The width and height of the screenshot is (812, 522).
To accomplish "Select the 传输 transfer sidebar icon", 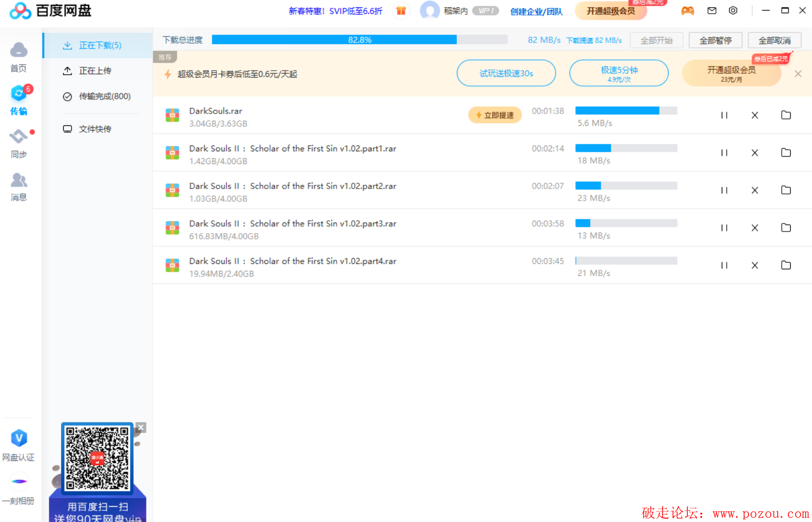I will (x=19, y=93).
